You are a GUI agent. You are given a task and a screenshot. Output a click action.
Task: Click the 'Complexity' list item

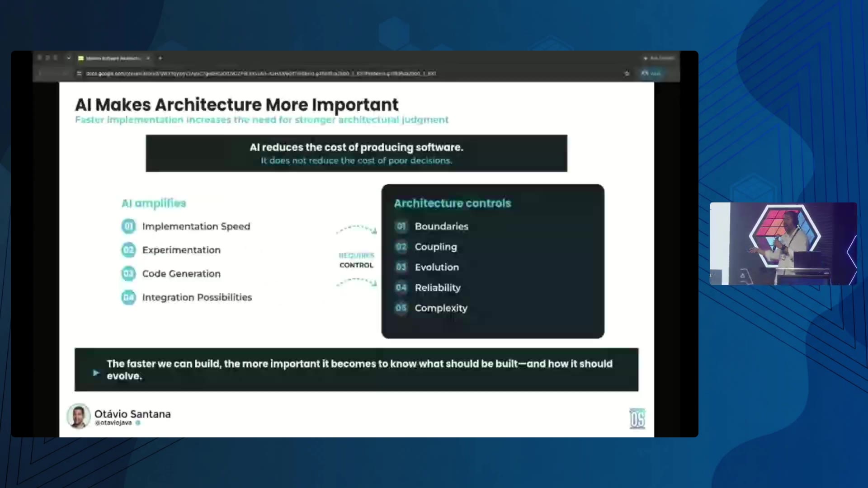pos(441,308)
